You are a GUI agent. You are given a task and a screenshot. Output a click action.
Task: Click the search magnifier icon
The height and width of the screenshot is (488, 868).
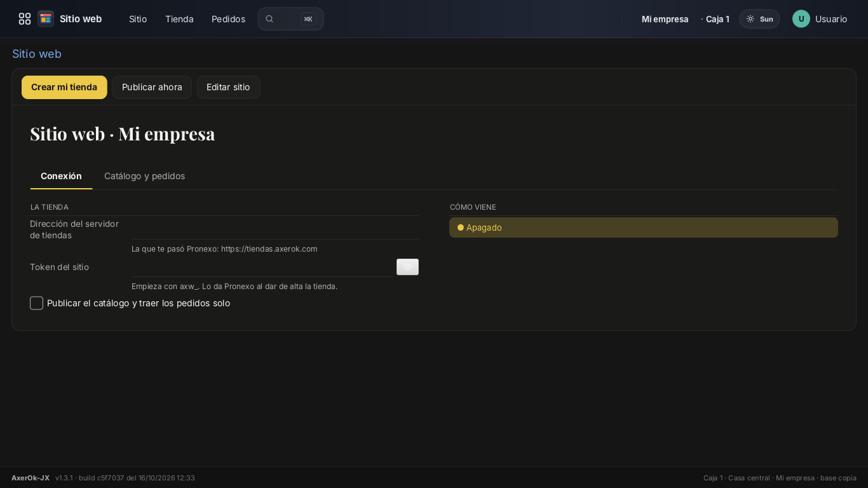click(x=269, y=19)
